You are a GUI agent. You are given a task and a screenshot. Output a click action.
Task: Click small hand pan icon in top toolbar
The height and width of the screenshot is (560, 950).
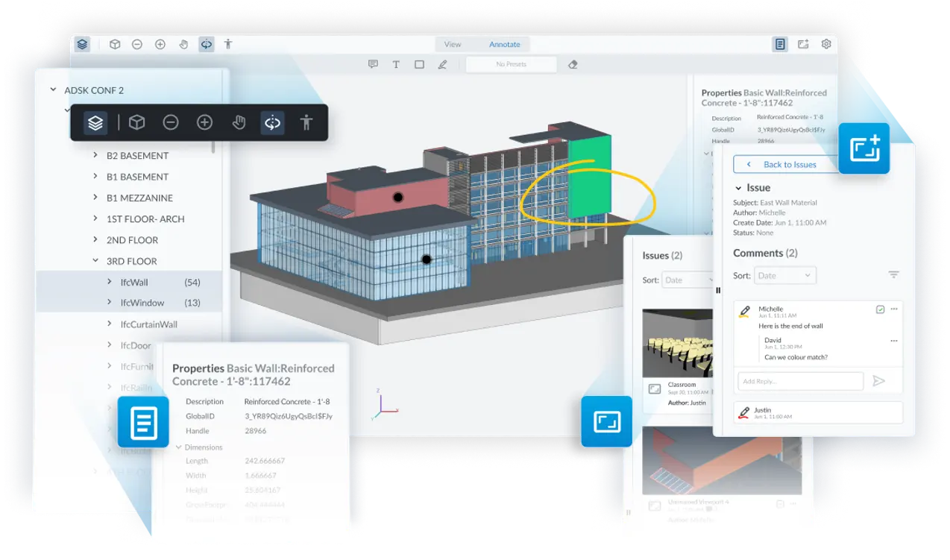183,44
